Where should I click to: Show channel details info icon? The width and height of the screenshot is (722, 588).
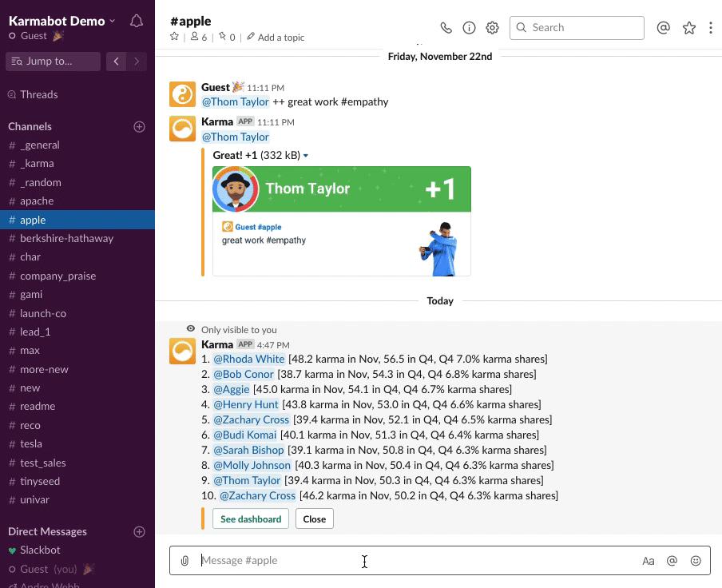(x=469, y=28)
